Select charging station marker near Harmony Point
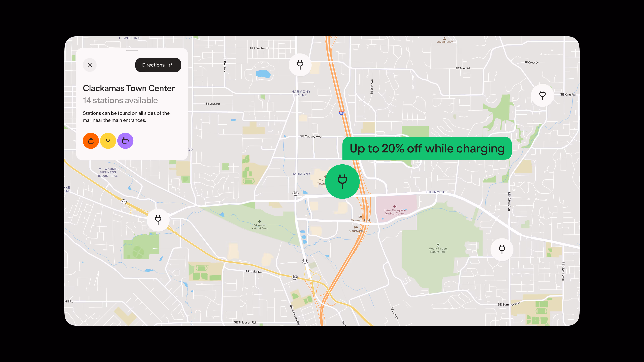The image size is (644, 362). (x=300, y=65)
